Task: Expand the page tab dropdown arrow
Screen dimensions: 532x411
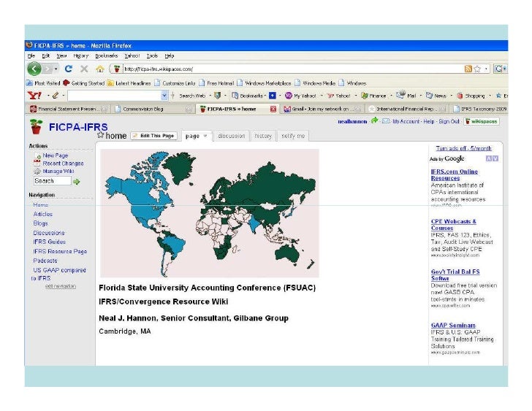Action: [x=205, y=136]
